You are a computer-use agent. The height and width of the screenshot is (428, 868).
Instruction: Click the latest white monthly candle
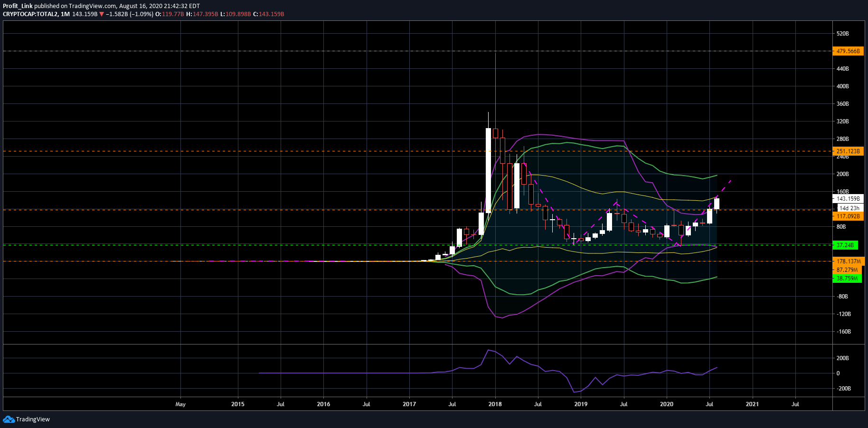717,204
